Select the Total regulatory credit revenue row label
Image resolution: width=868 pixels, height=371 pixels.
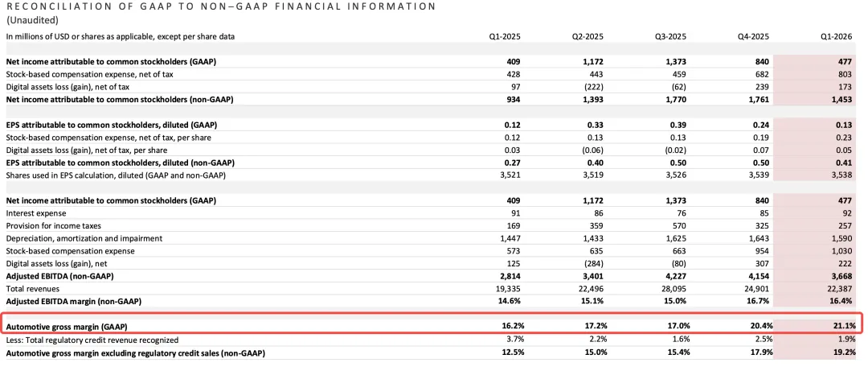click(x=90, y=339)
